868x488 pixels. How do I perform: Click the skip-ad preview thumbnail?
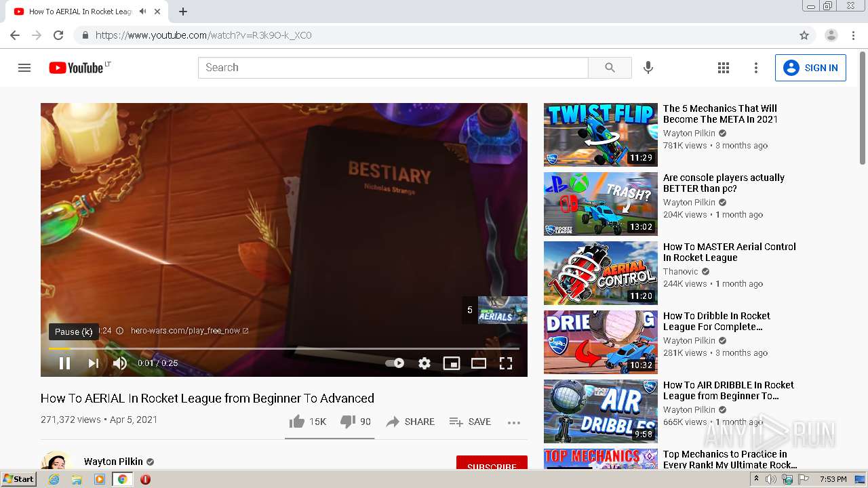coord(502,310)
